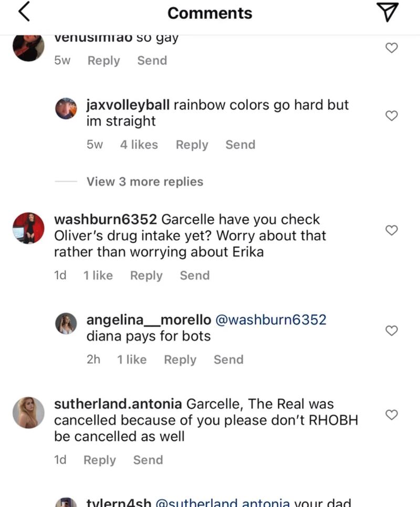Screen dimensions: 420x507
Task: Open angelina__morello's profile avatar
Action: coord(67,324)
